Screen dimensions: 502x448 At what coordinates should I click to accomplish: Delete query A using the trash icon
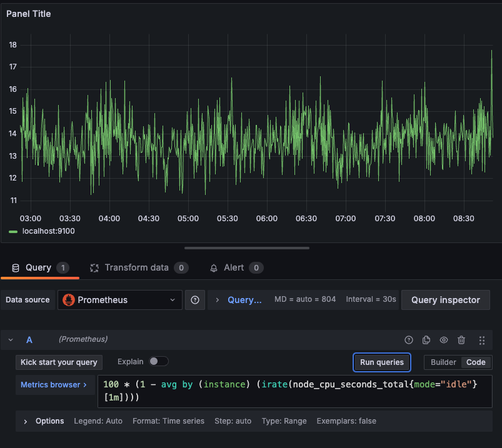[461, 340]
